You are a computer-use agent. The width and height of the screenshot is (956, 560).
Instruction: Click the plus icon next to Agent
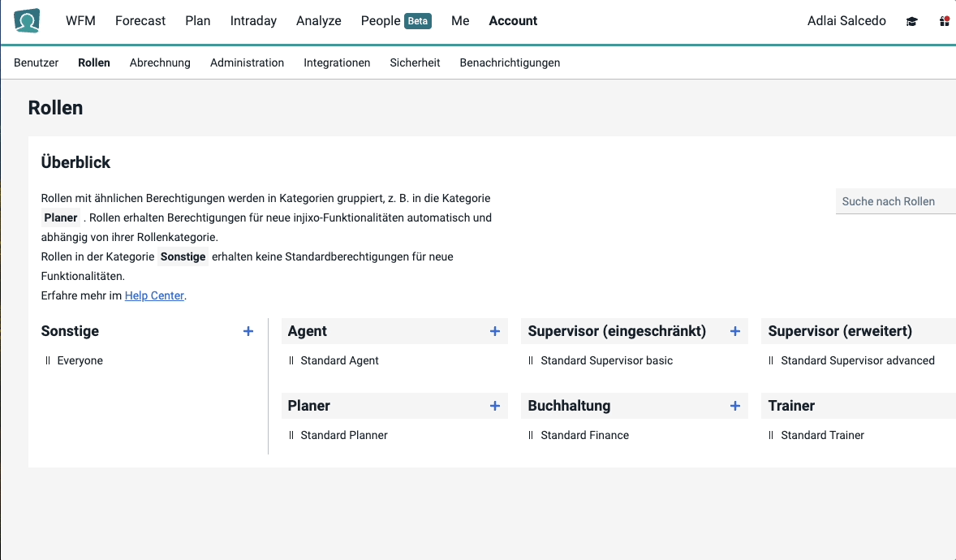pyautogui.click(x=494, y=331)
